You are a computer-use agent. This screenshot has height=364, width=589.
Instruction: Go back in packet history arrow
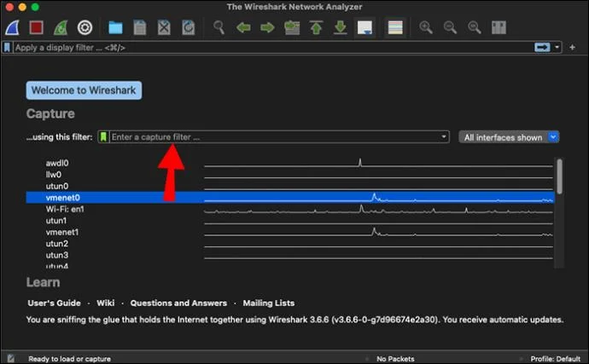[x=243, y=28]
